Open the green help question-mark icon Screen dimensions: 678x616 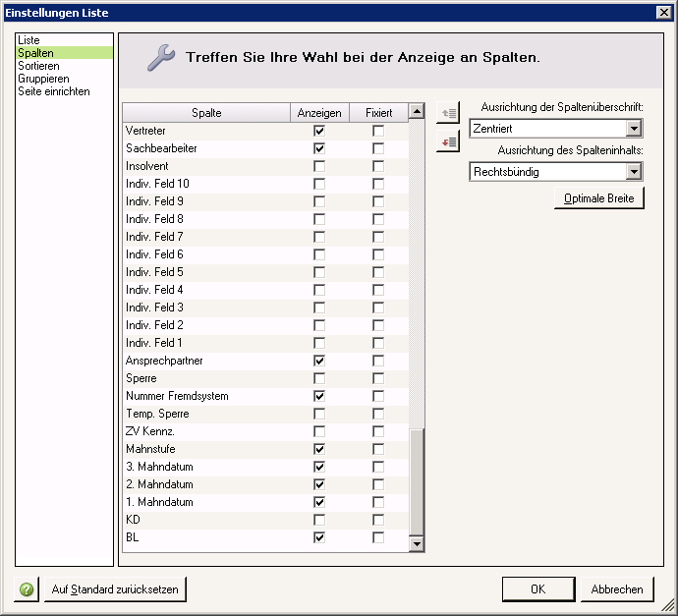pyautogui.click(x=27, y=589)
